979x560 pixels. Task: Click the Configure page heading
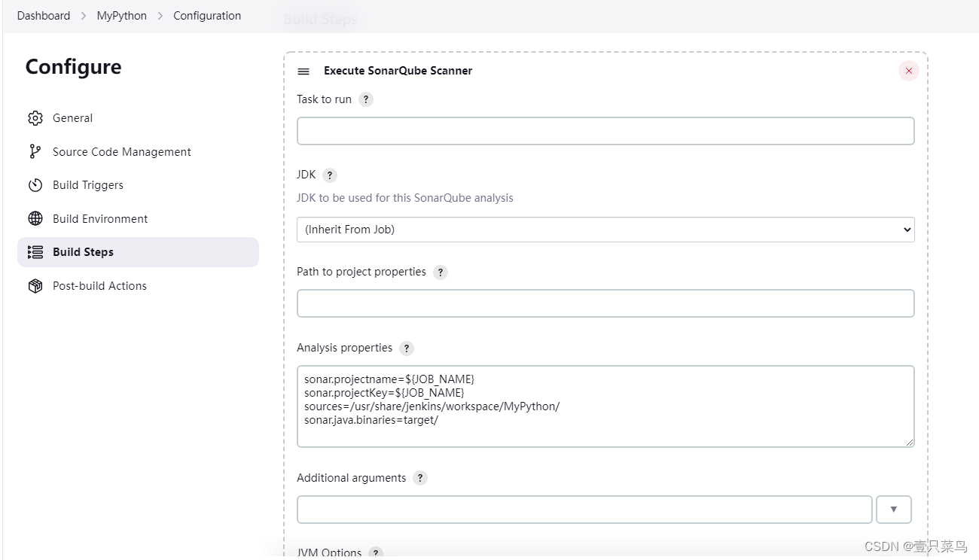pyautogui.click(x=73, y=67)
